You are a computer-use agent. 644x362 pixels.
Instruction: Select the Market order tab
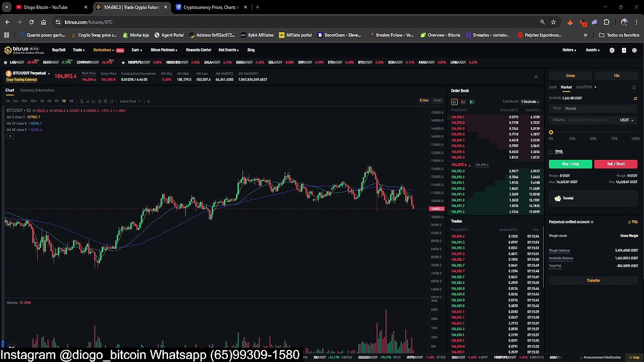click(x=567, y=87)
